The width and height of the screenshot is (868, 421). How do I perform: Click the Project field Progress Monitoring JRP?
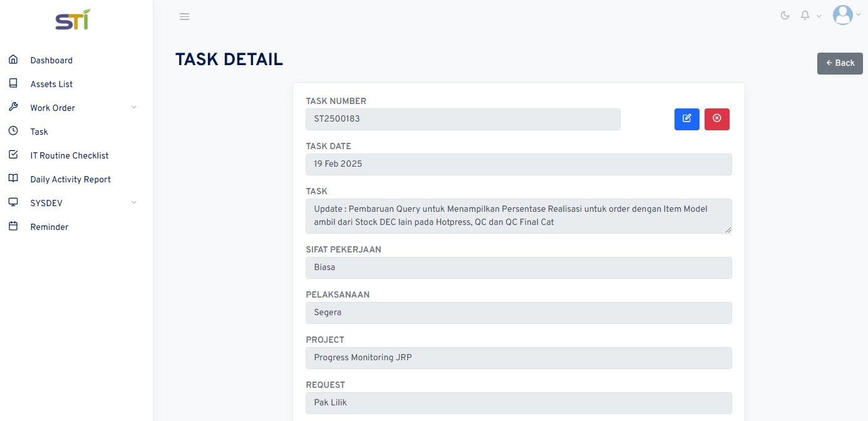click(519, 358)
